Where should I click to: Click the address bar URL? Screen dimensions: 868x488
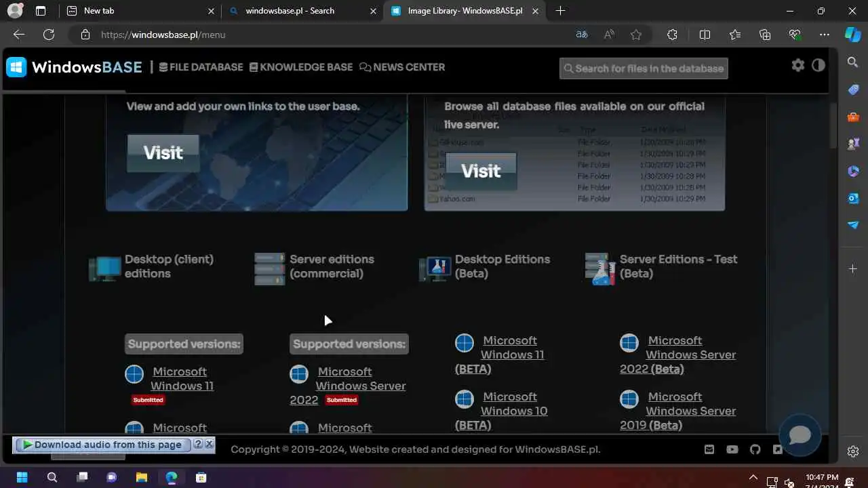[163, 35]
